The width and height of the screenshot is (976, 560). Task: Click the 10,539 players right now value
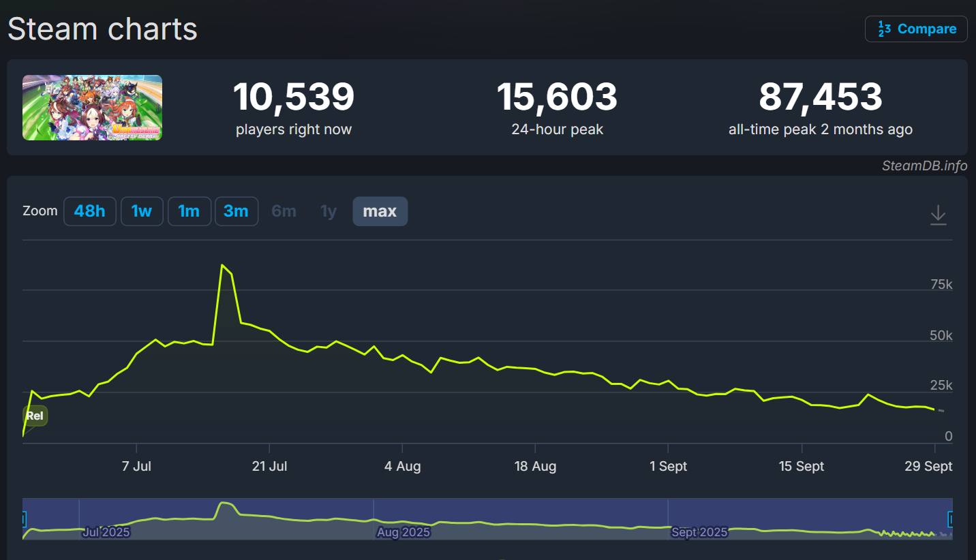(x=294, y=97)
